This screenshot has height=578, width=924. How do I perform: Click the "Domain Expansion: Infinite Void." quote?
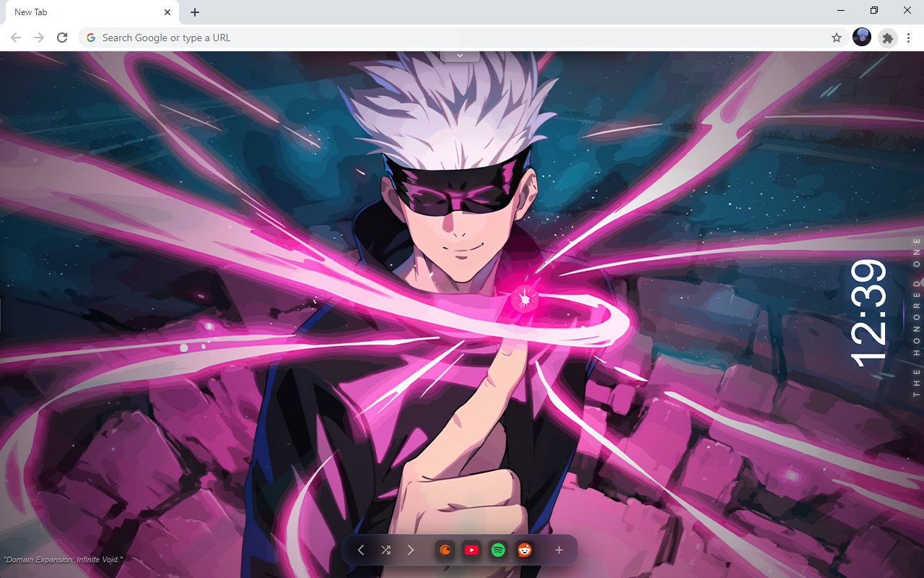(x=64, y=560)
